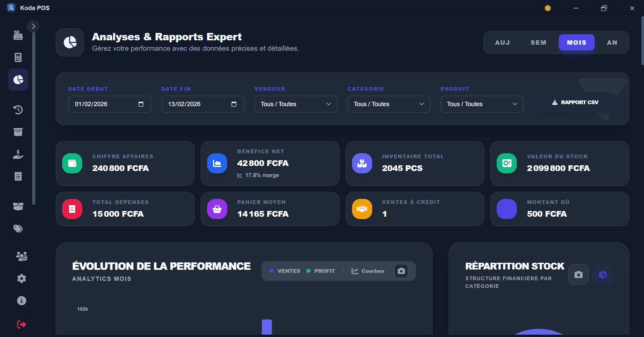Viewport: 644px width, 337px height.
Task: Open the history clock sidebar icon
Action: click(18, 110)
